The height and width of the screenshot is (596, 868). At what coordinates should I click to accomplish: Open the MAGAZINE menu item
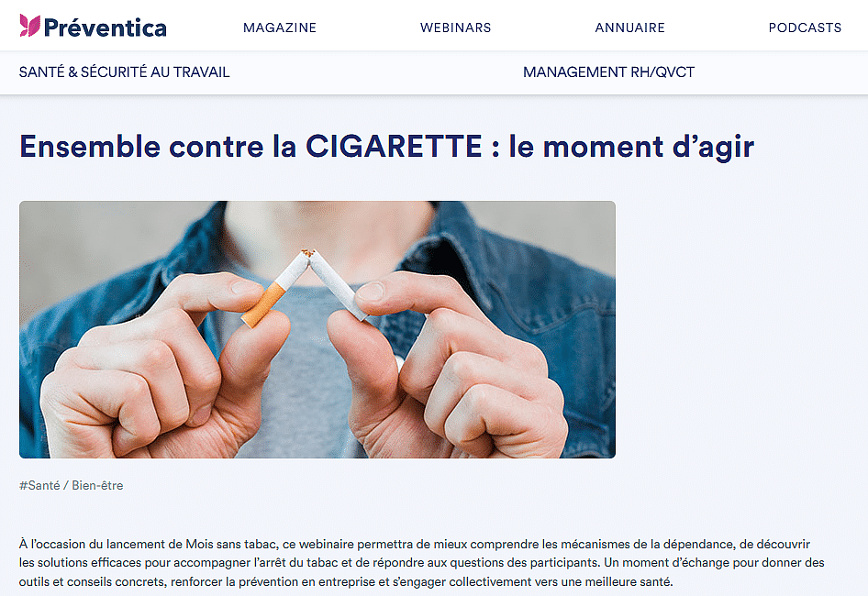point(280,28)
